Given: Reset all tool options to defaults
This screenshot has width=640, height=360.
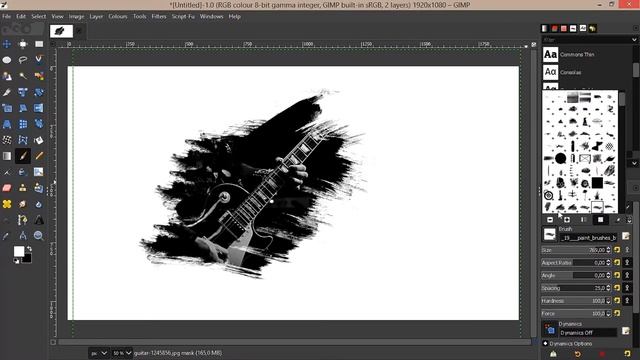Looking at the screenshot, I should pos(627,354).
